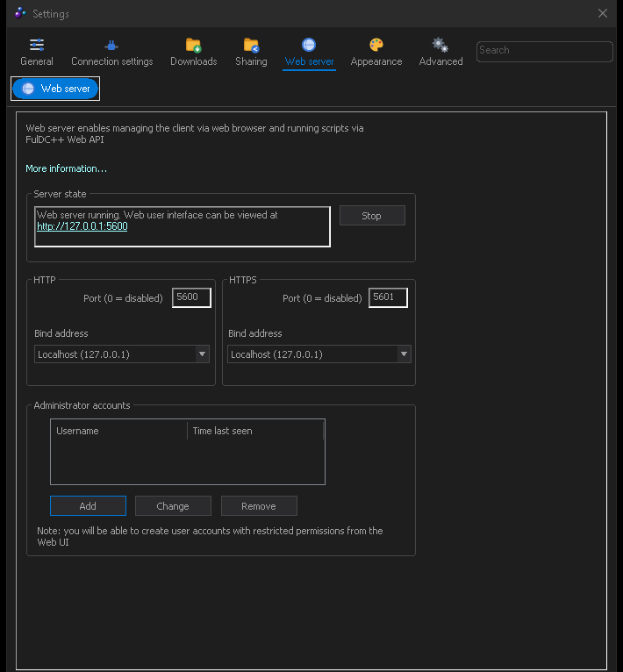Click the HTTP port field 5600
Screen dimensions: 623x672
[191, 297]
